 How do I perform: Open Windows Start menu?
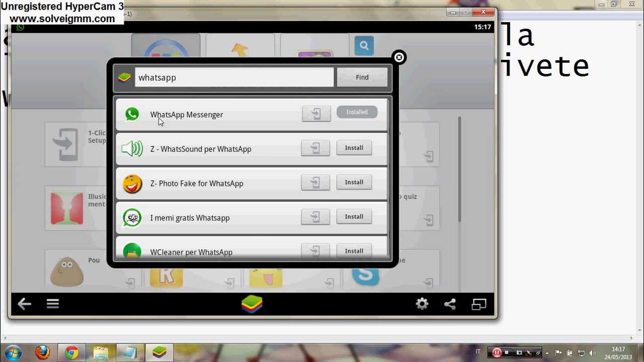[x=13, y=352]
